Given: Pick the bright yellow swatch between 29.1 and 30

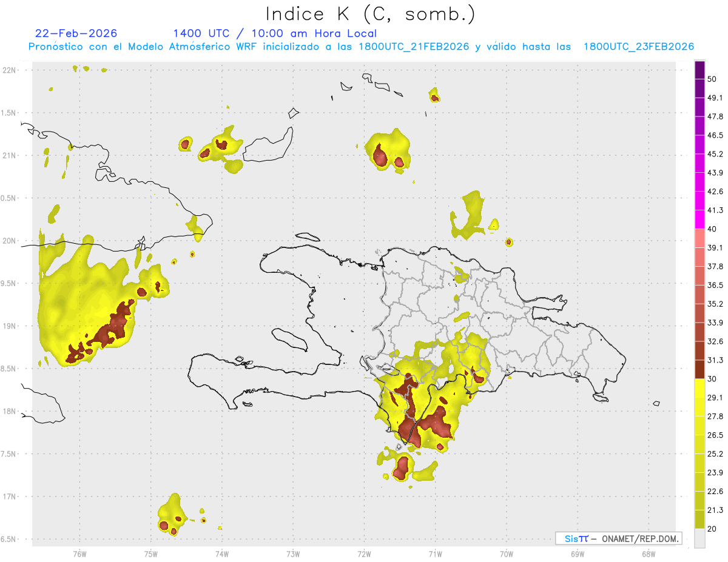Looking at the screenshot, I should [x=700, y=388].
